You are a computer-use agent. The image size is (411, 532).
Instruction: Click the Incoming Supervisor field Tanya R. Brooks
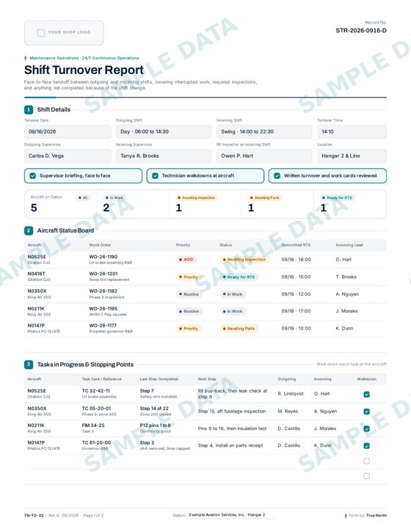tap(164, 156)
